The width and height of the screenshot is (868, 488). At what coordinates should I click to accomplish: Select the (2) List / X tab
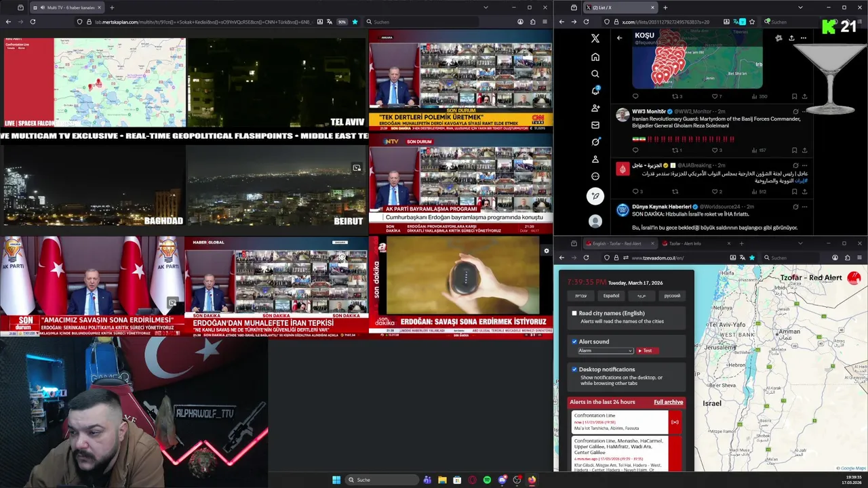620,7
